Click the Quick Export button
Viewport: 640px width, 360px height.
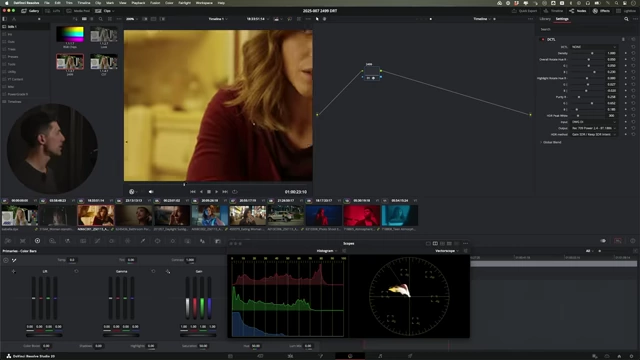pyautogui.click(x=524, y=11)
